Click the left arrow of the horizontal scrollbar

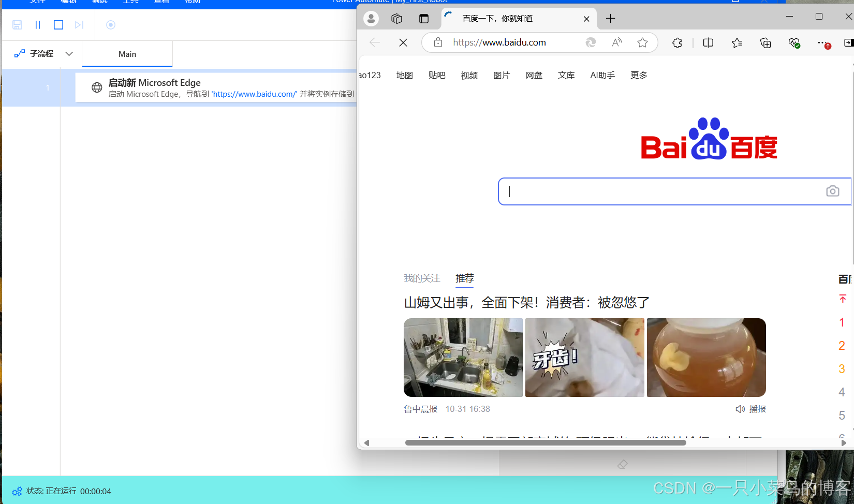pyautogui.click(x=366, y=443)
